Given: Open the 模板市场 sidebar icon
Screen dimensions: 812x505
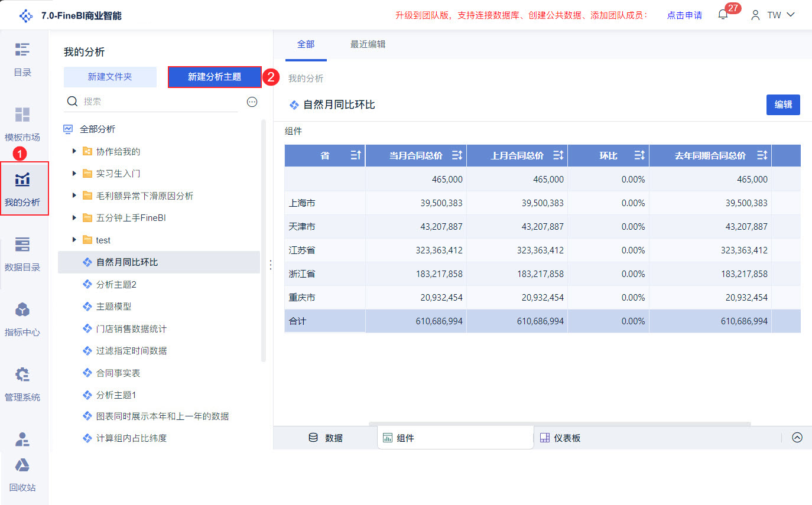Looking at the screenshot, I should coord(22,115).
